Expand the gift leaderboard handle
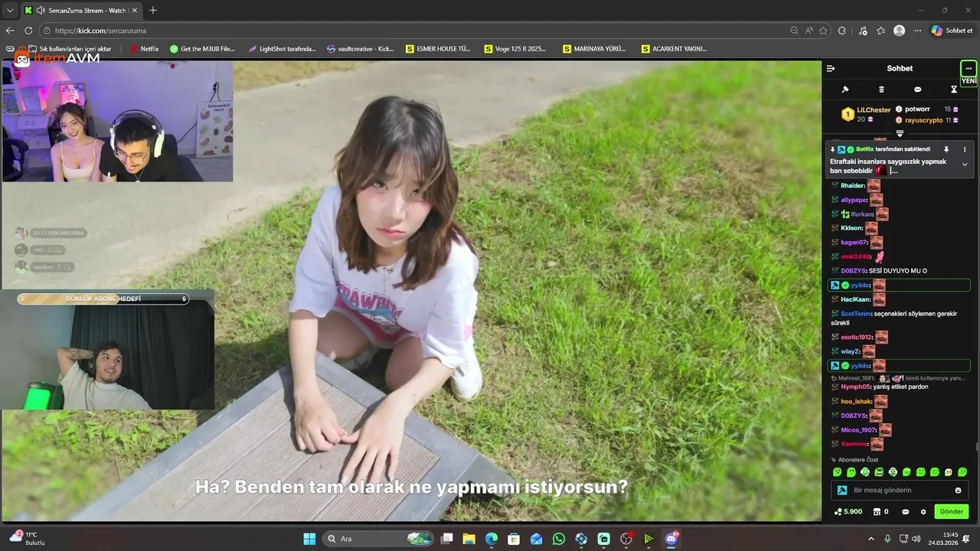The height and width of the screenshot is (551, 980). click(900, 133)
